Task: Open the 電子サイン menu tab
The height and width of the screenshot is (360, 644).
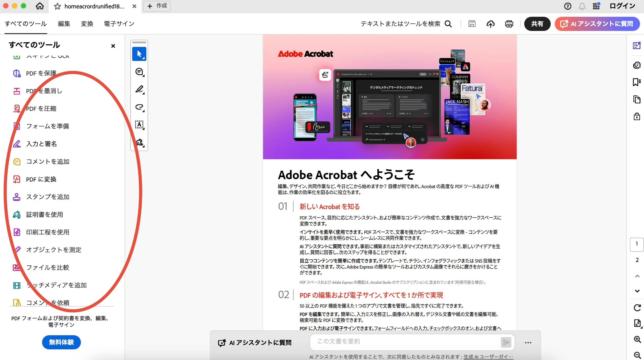Action: click(x=119, y=24)
